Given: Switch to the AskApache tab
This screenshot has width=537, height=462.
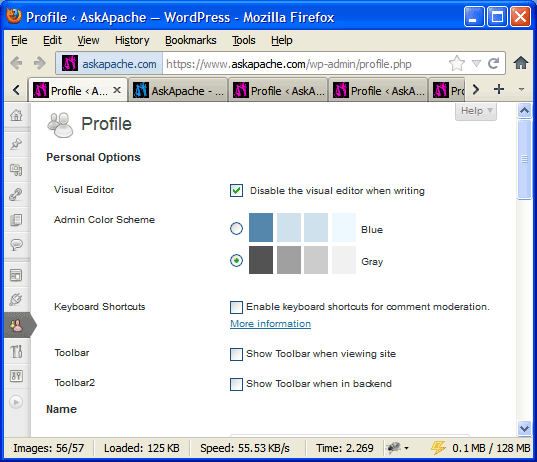Looking at the screenshot, I should pos(178,91).
